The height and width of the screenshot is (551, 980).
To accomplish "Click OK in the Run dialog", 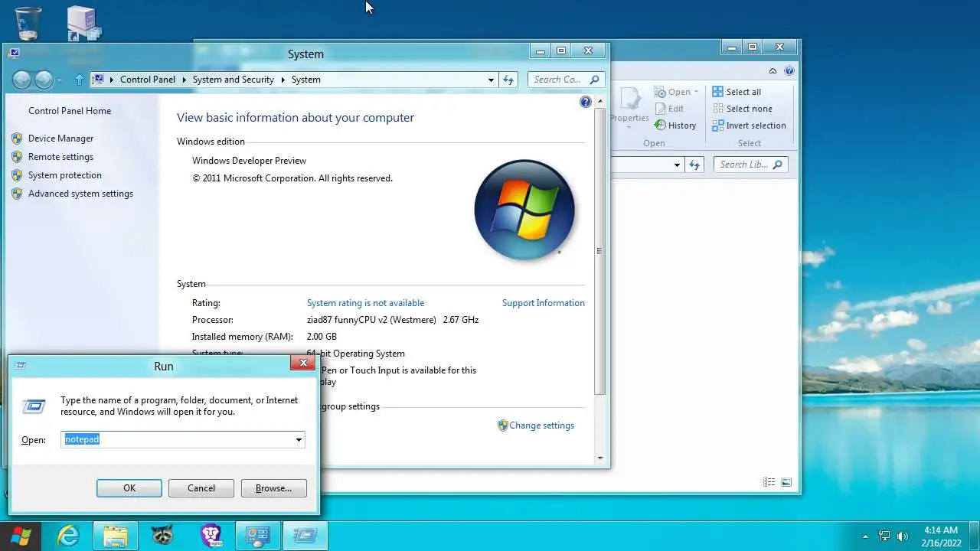I will (x=129, y=488).
